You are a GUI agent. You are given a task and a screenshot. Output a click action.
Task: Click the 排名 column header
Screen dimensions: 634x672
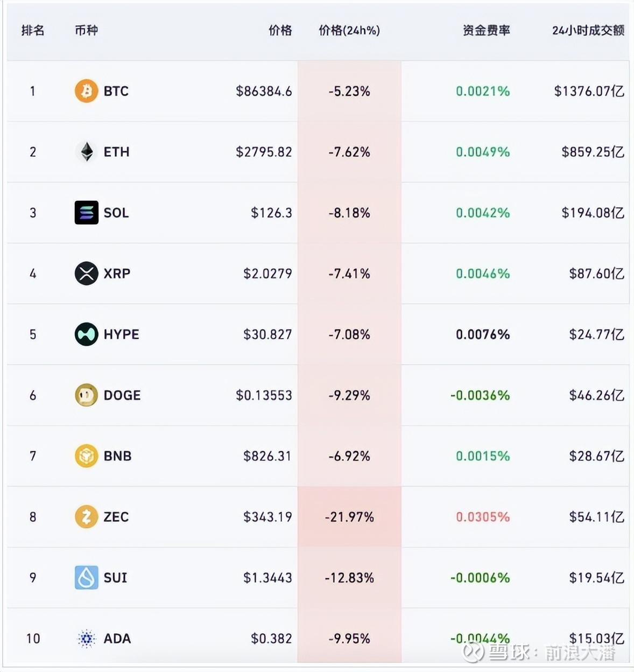point(33,31)
